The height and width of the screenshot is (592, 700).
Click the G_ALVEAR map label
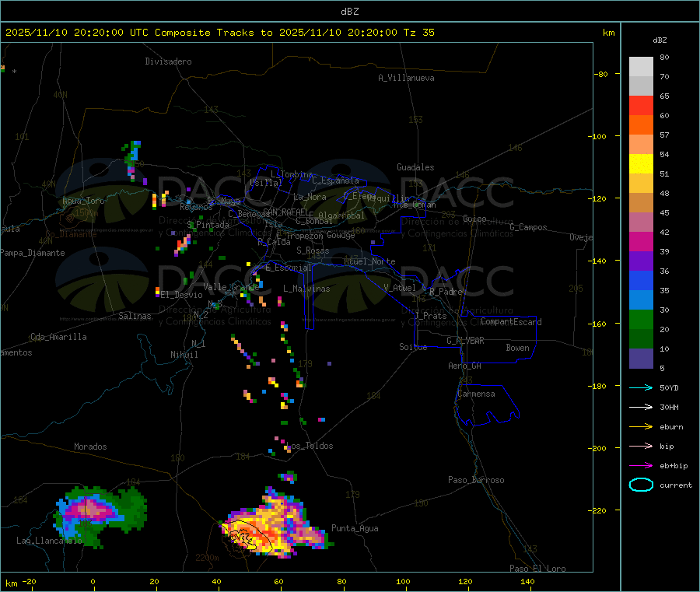pos(465,341)
